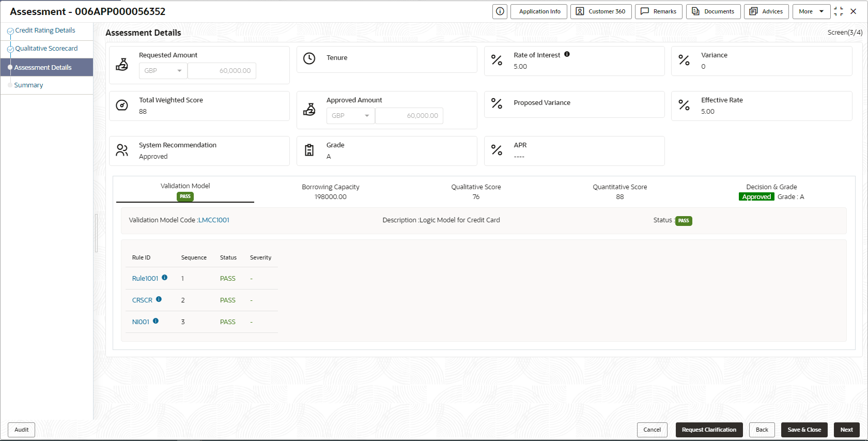This screenshot has width=868, height=441.
Task: Click the Effective Rate percent icon
Action: 684,105
